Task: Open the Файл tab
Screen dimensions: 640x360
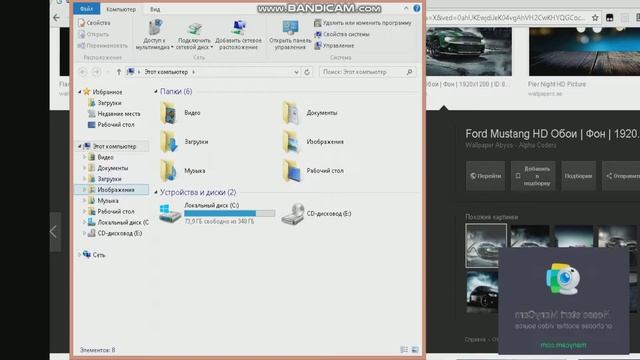Action: pyautogui.click(x=87, y=9)
